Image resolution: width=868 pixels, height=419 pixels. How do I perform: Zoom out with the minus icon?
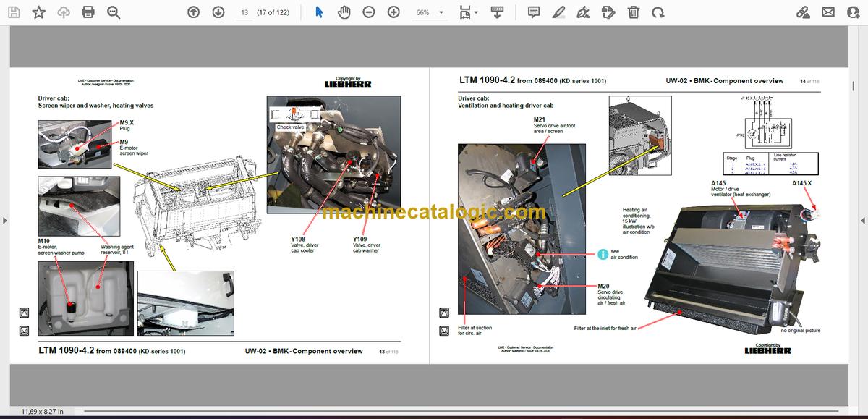pyautogui.click(x=369, y=12)
